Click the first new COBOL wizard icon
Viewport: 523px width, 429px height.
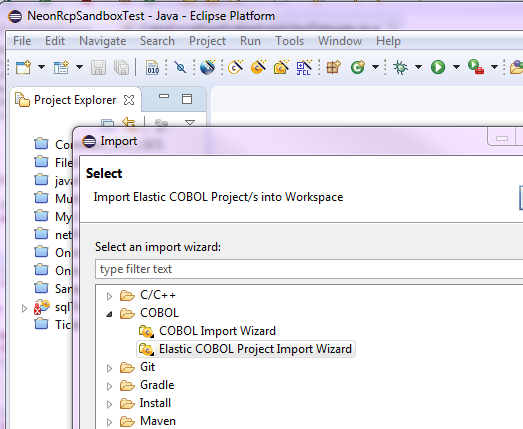click(235, 67)
